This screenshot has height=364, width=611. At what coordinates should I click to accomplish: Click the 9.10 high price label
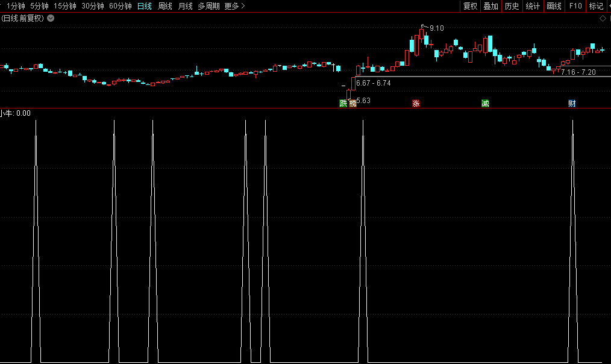coord(436,28)
